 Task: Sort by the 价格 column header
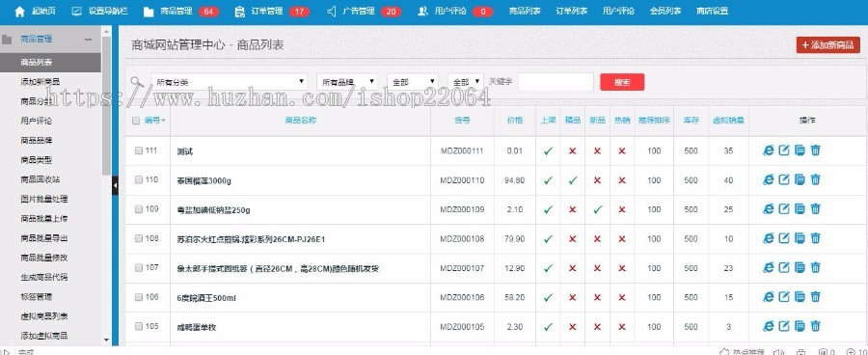coord(515,121)
